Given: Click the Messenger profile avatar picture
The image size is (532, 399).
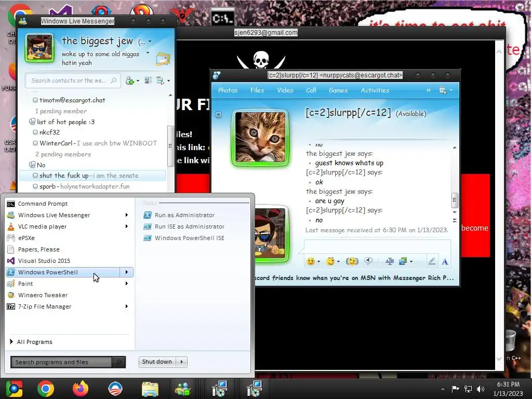Looking at the screenshot, I should [39, 48].
